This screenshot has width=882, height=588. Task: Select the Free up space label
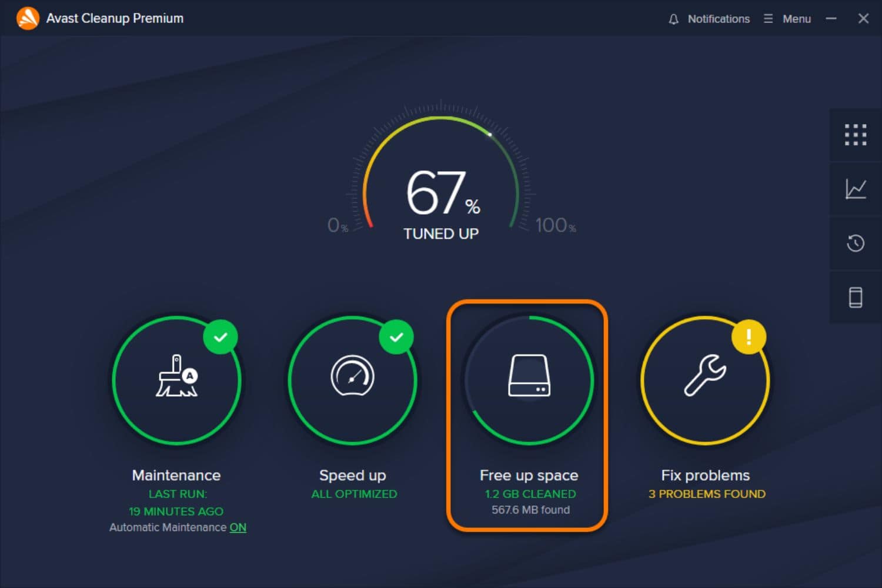click(x=529, y=476)
